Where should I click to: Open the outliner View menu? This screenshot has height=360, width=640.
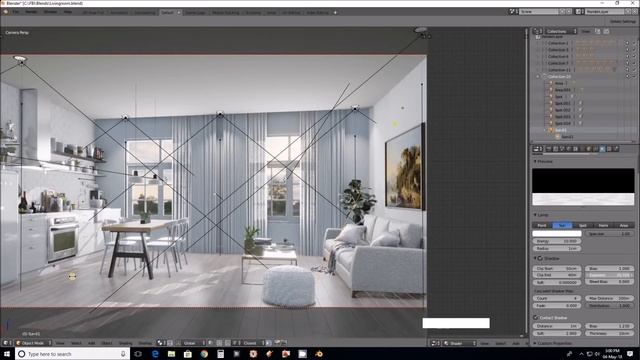pos(586,31)
